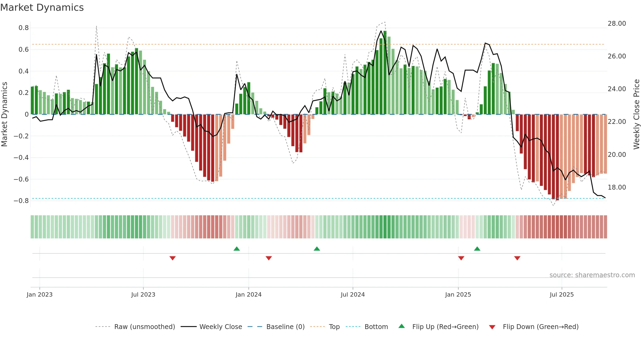Toggle the Bottom legend entry
This screenshot has width=644, height=362.
coord(367,327)
